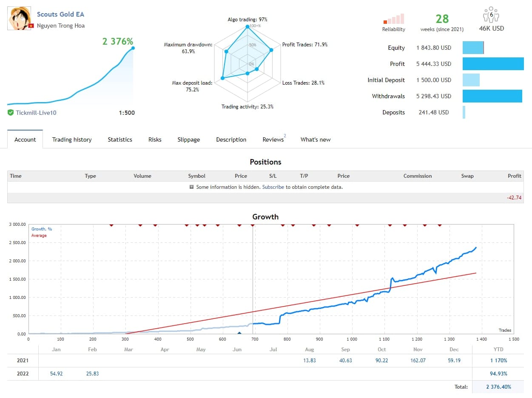The width and height of the screenshot is (532, 398).
Task: Select the Slippage tab
Action: tap(188, 139)
